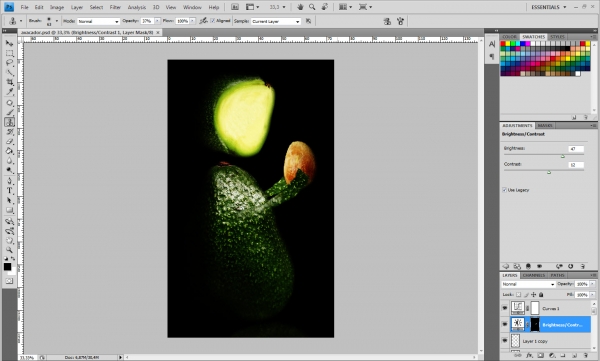The image size is (600, 361).
Task: Open the layer blend mode dropdown
Action: click(528, 284)
